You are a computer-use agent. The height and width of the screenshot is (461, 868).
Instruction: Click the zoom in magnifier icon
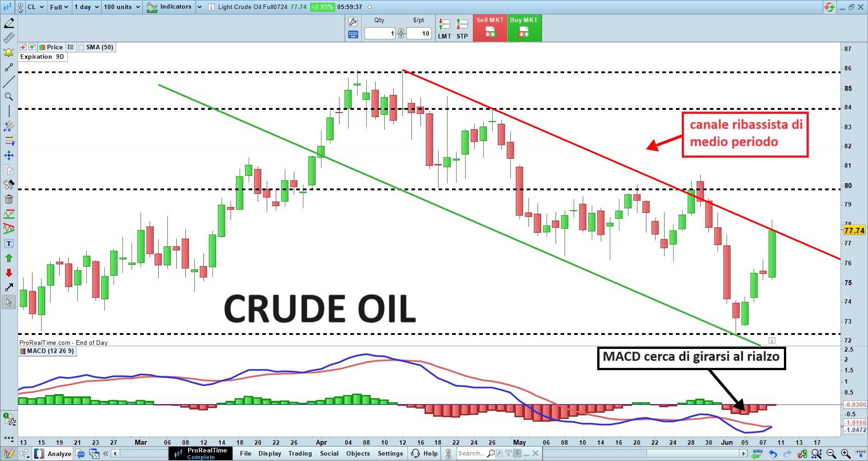click(x=845, y=453)
